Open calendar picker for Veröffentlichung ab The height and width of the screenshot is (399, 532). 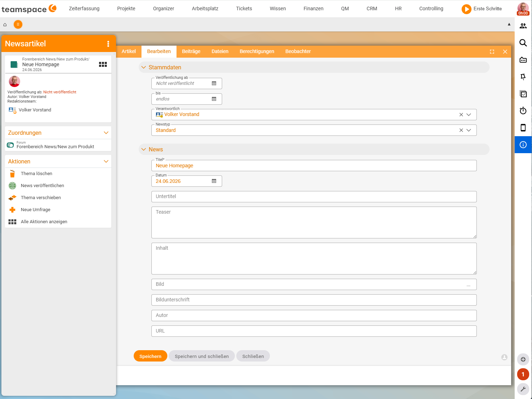coord(214,83)
